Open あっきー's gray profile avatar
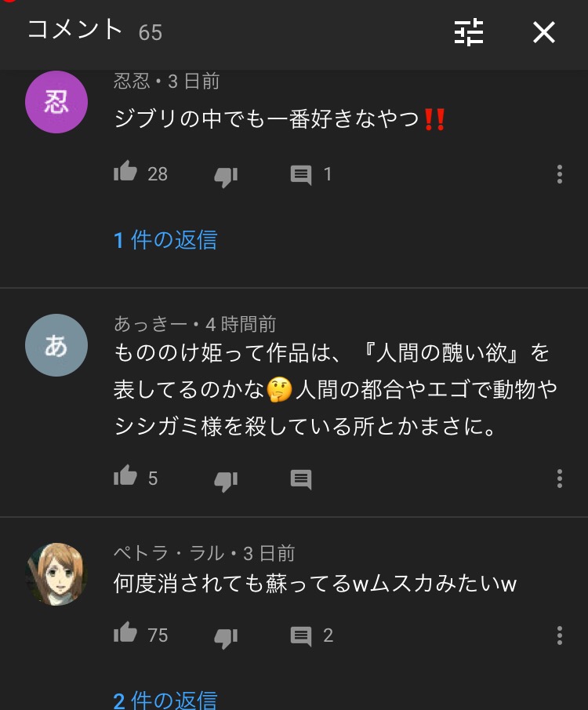This screenshot has width=588, height=710. pos(56,345)
